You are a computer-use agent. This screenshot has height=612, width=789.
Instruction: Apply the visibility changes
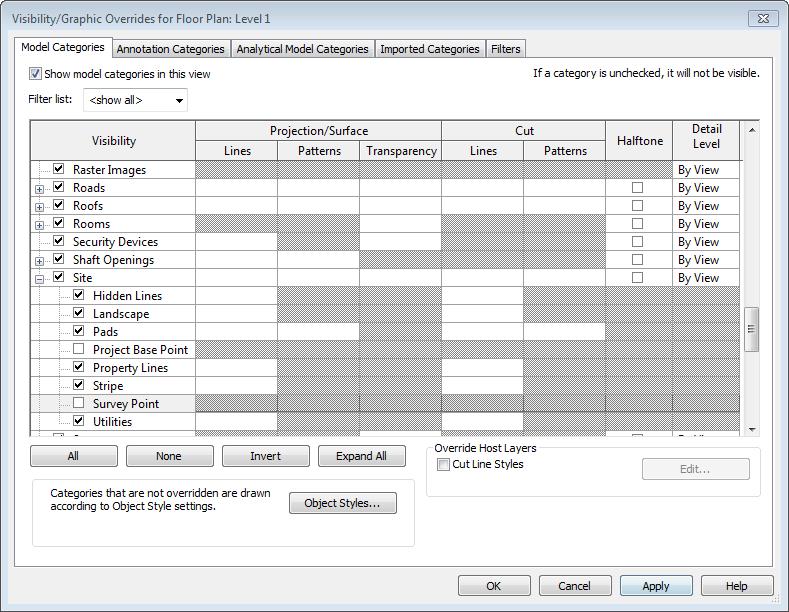[x=656, y=586]
